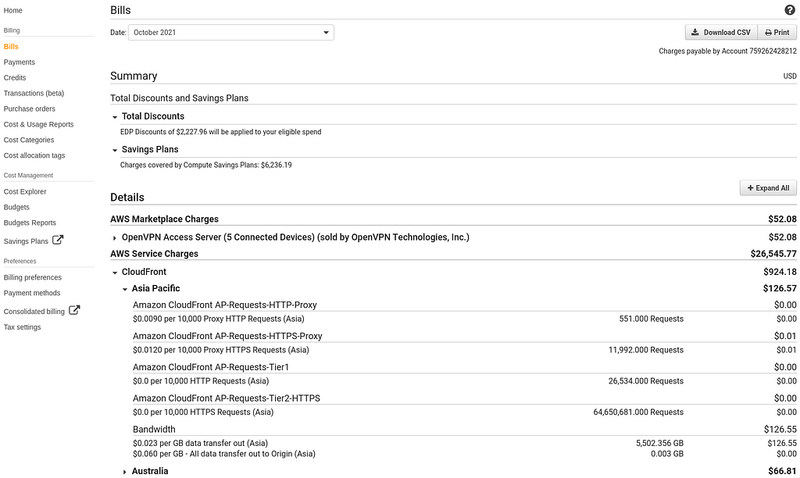Expand the Australia region
This screenshot has height=478, width=800.
[124, 472]
